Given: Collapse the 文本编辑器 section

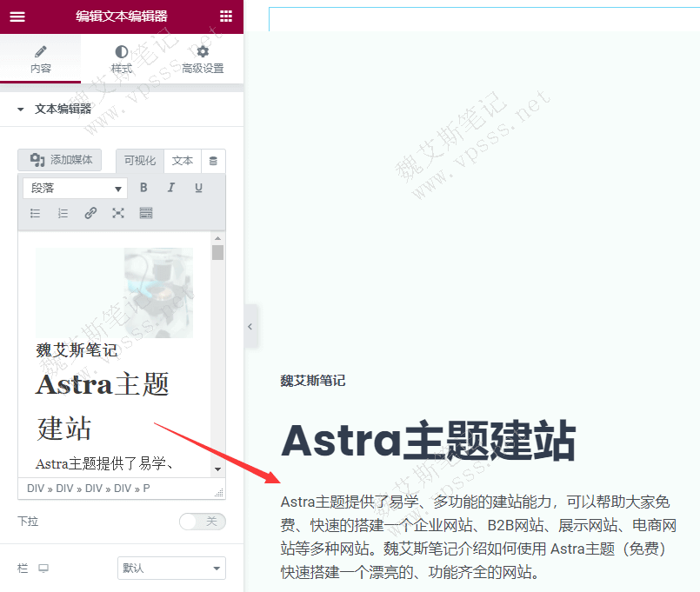Looking at the screenshot, I should (21, 109).
